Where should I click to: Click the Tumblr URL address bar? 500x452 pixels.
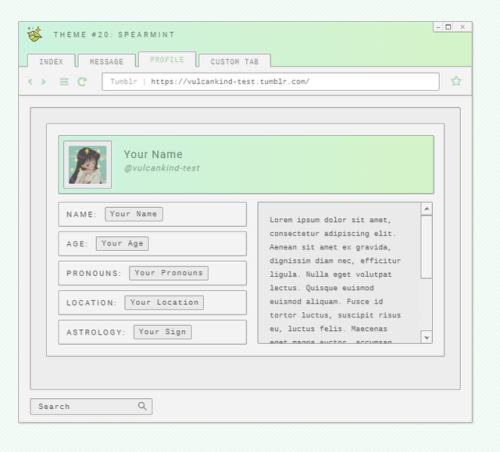[x=271, y=82]
